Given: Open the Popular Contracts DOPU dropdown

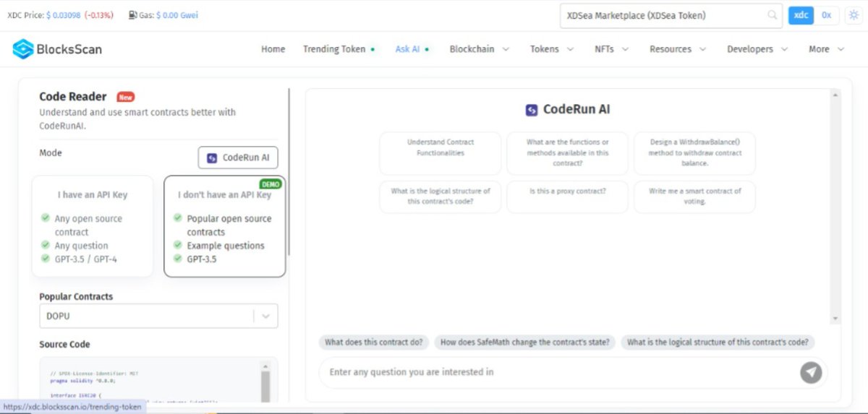Looking at the screenshot, I should click(x=158, y=316).
